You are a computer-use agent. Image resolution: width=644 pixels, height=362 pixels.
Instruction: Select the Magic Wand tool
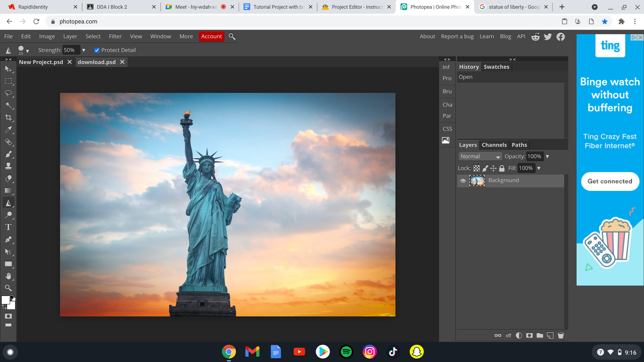(8, 105)
